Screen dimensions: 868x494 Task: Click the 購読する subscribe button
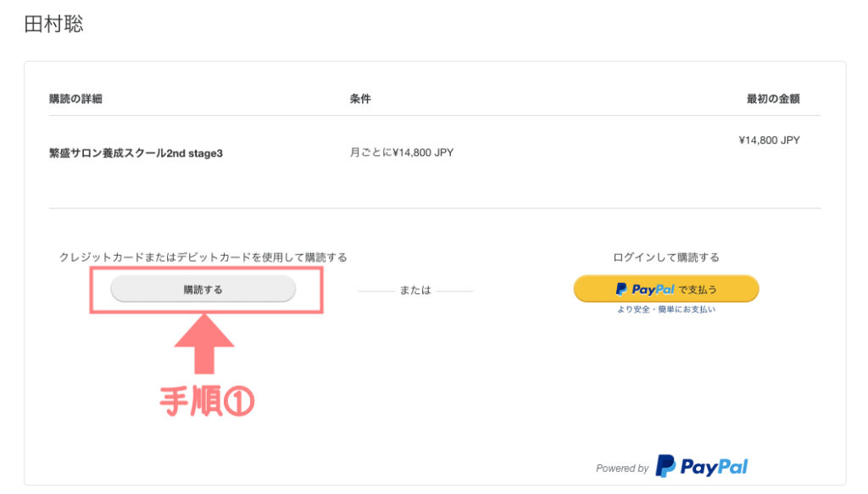203,289
